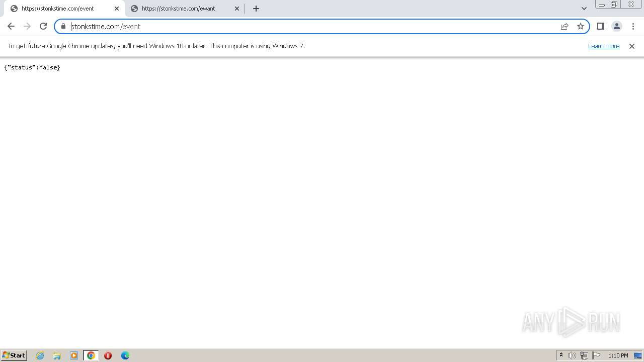Close the stonkstime.com/event tab
This screenshot has width=644, height=362.
tap(117, 9)
